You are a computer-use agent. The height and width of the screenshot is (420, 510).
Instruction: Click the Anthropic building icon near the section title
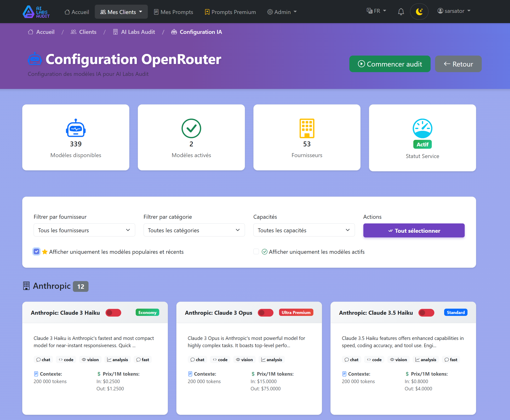pos(26,286)
